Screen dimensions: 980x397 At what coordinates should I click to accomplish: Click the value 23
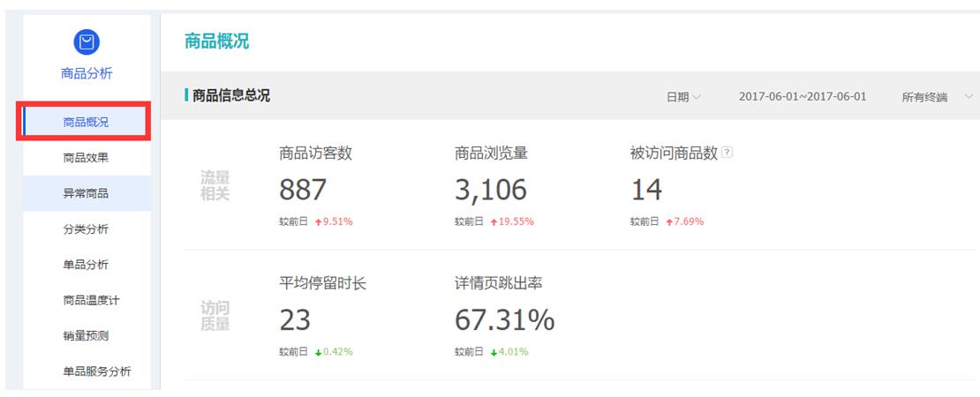point(295,320)
